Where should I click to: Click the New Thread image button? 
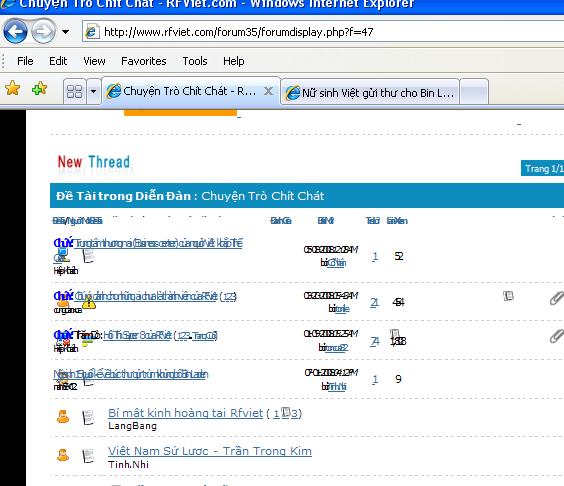click(94, 163)
